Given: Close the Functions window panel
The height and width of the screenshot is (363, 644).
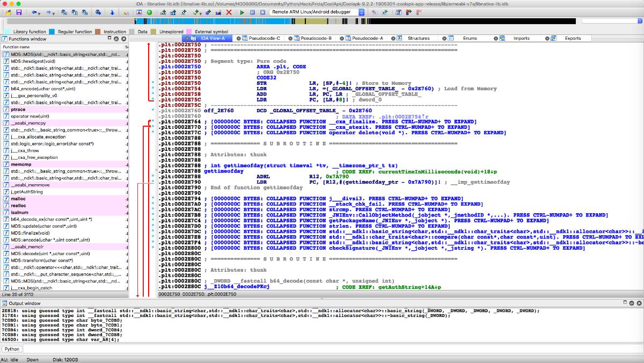Looking at the screenshot, I should [123, 39].
